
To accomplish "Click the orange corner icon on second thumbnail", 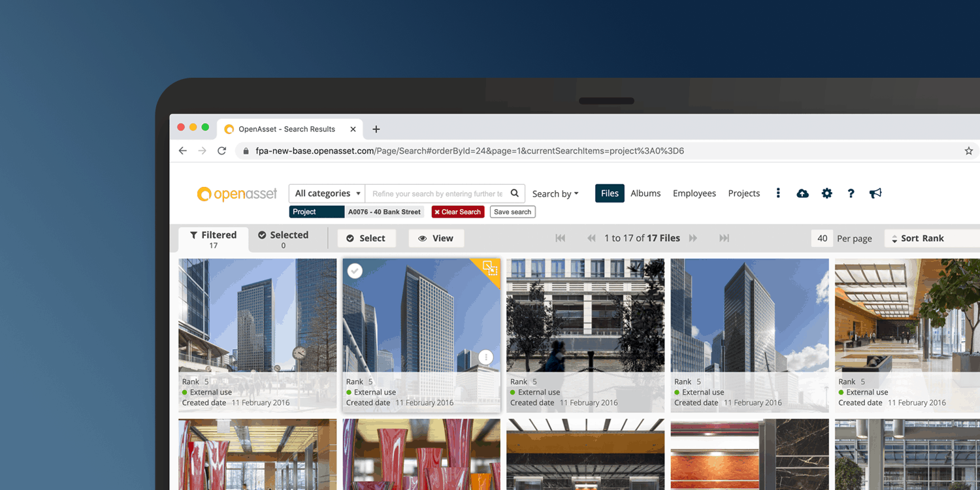I will 490,268.
